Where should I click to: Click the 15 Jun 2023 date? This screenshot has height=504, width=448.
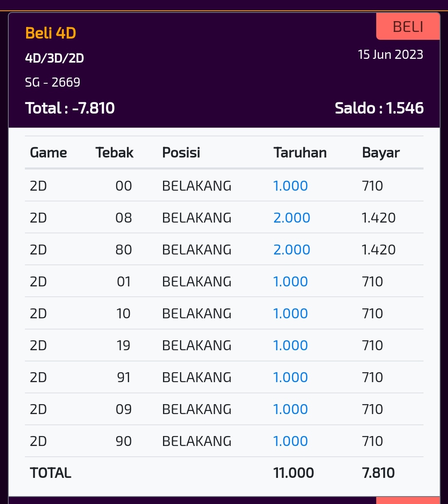[390, 55]
